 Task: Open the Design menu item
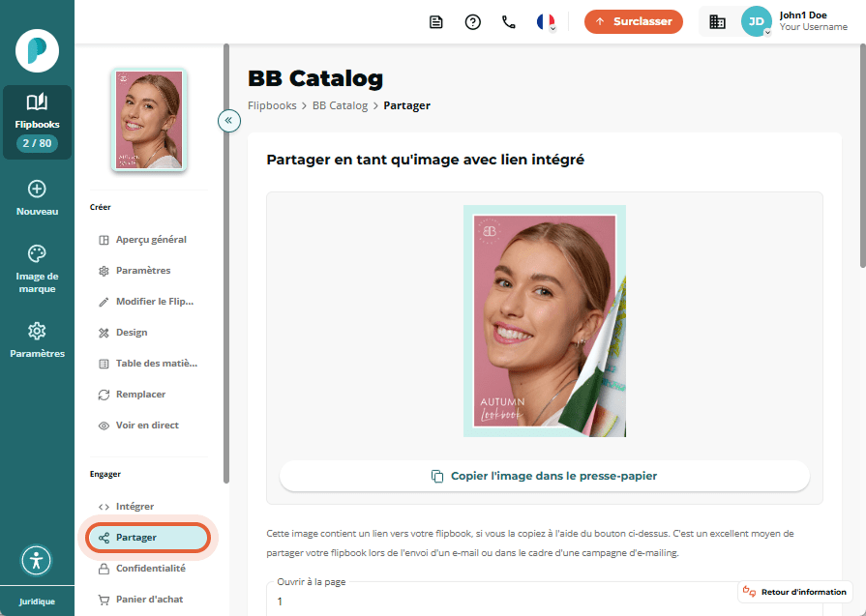click(148, 333)
